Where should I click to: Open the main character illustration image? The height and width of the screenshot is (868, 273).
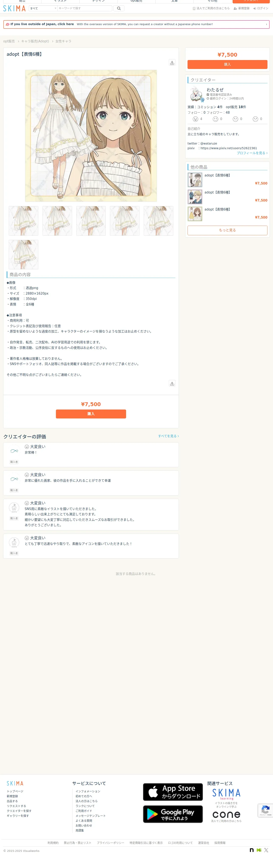tap(91, 136)
